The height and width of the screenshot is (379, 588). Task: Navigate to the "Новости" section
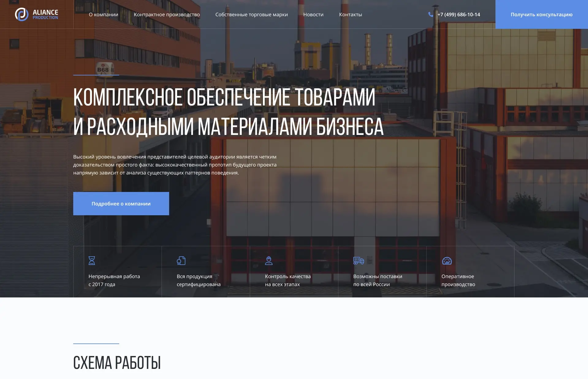point(313,14)
